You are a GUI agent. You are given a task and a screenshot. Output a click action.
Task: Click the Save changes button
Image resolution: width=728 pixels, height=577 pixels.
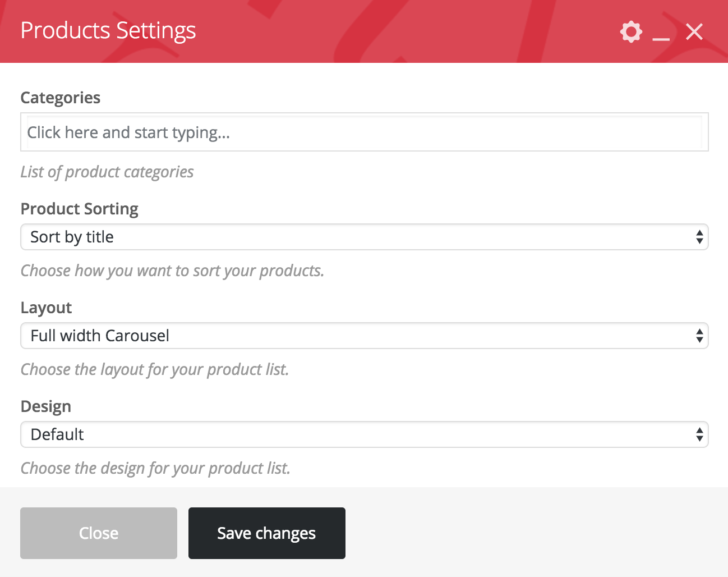pyautogui.click(x=266, y=533)
